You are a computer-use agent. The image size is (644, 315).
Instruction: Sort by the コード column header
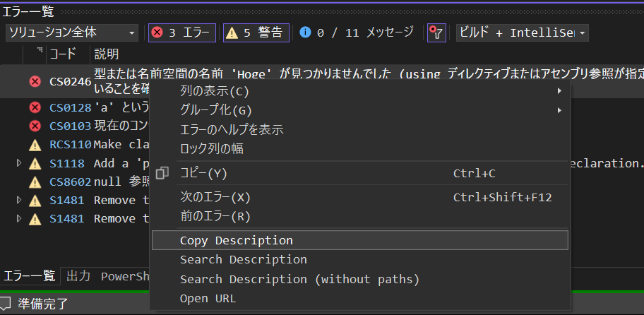pos(63,54)
